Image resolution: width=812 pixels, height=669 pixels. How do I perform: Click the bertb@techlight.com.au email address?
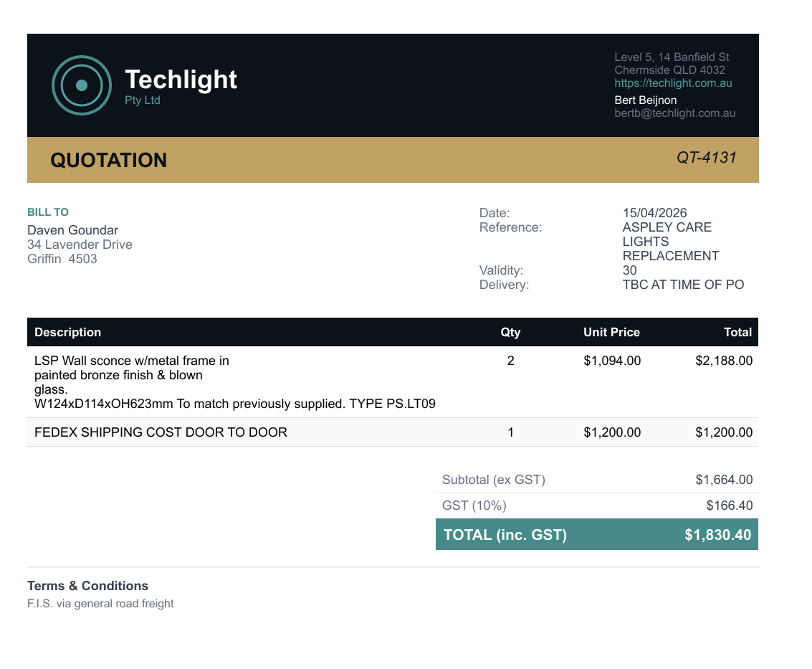point(675,113)
